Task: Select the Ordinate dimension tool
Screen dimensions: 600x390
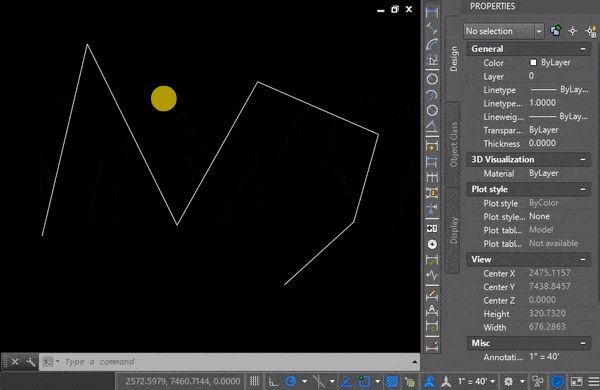Action: 432,60
